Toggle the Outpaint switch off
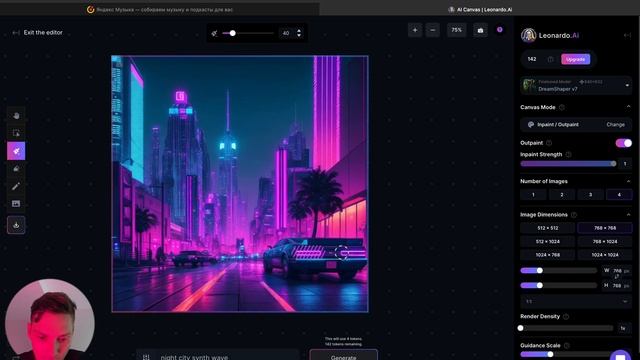This screenshot has width=640, height=360. coord(624,143)
